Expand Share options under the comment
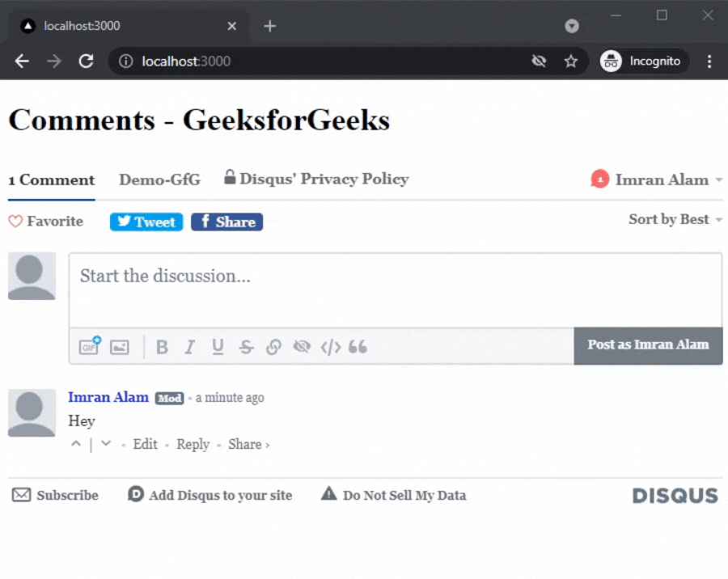The height and width of the screenshot is (579, 728). tap(248, 444)
